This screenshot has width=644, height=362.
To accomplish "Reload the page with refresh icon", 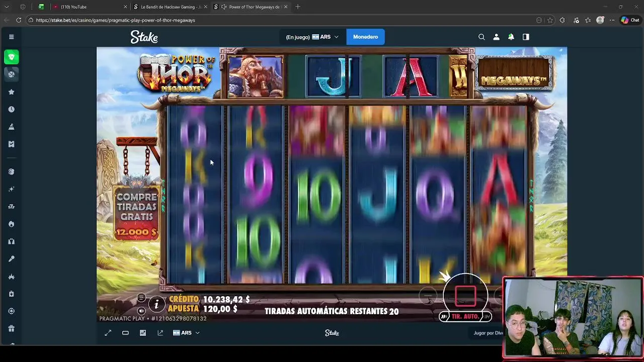I will pyautogui.click(x=19, y=20).
